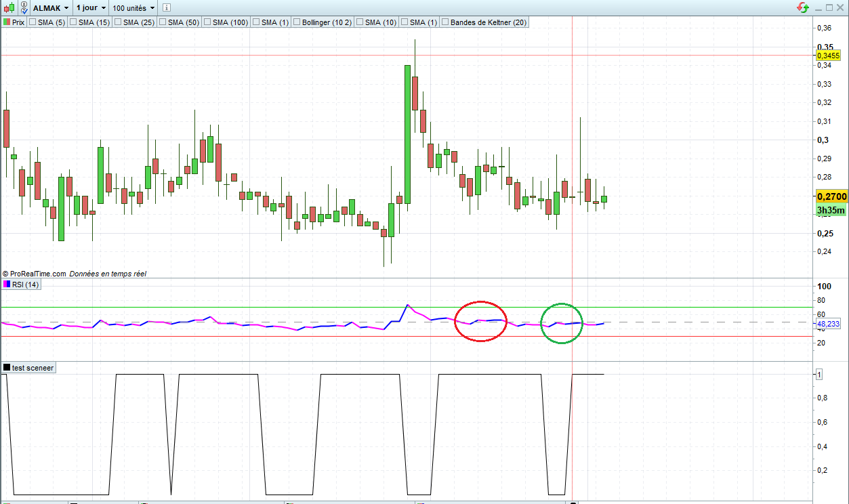Click the red-green refresh arrows icon
The height and width of the screenshot is (504, 849).
[803, 7]
